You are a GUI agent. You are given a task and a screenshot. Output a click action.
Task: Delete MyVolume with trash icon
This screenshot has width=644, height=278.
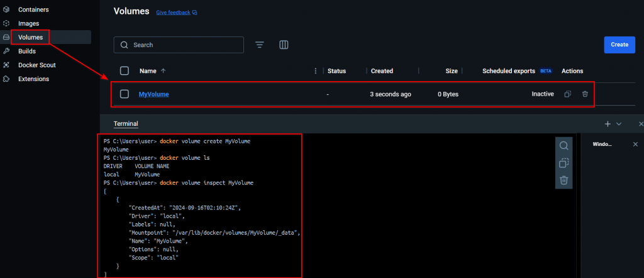(x=585, y=94)
